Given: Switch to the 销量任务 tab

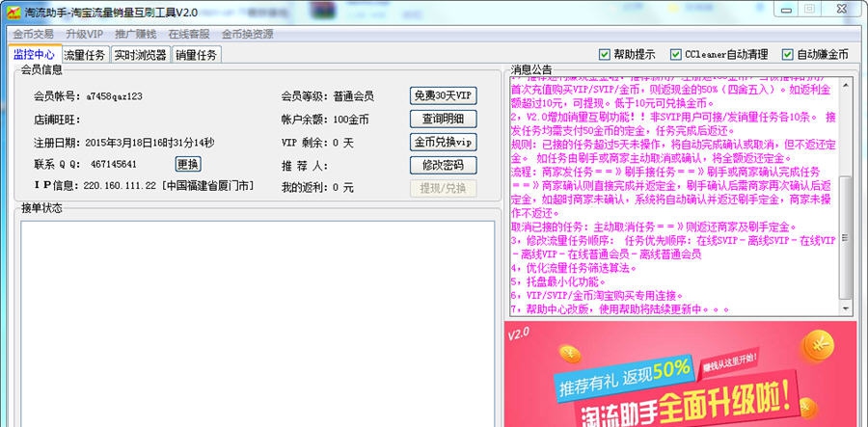Looking at the screenshot, I should click(x=197, y=55).
